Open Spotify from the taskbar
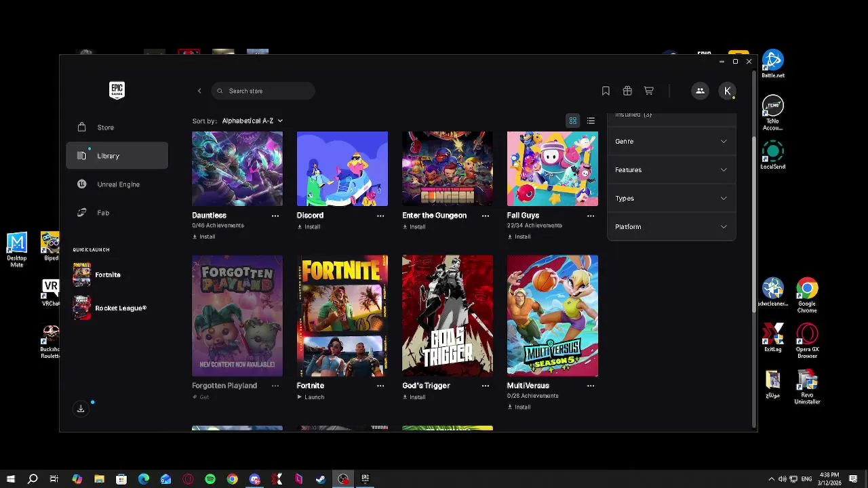868x488 pixels. [x=210, y=479]
